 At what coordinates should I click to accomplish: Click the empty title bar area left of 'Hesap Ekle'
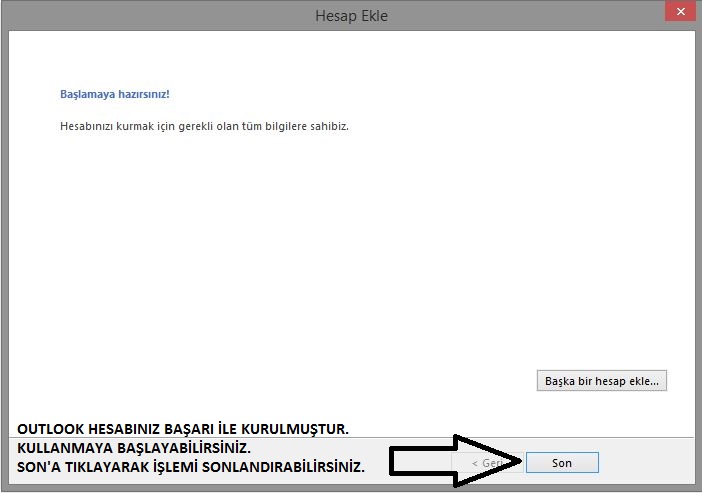(x=150, y=15)
